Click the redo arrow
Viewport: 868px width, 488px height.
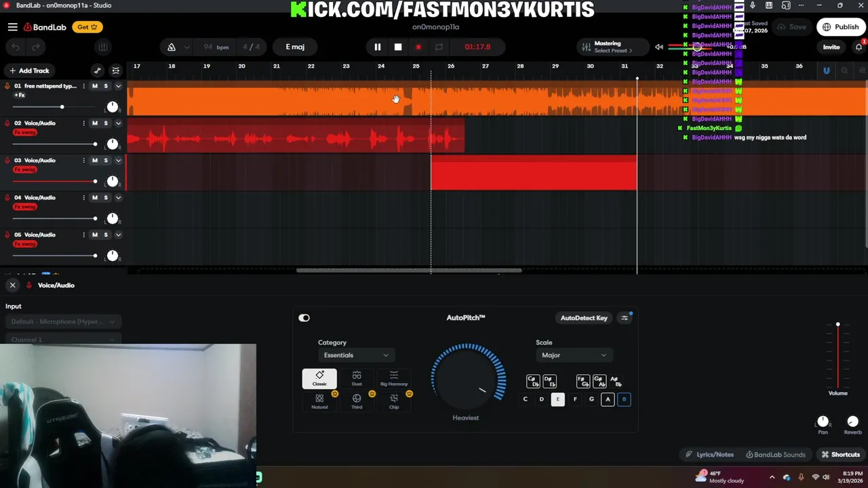pos(36,47)
